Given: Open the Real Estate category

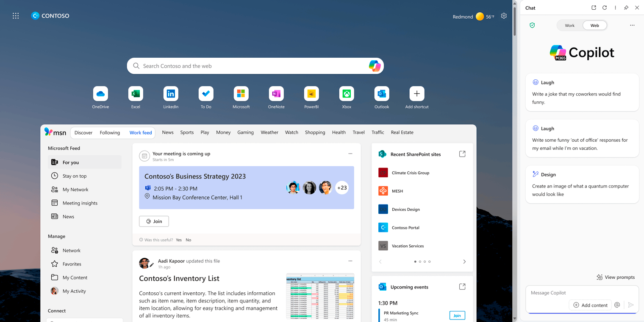Looking at the screenshot, I should 402,132.
